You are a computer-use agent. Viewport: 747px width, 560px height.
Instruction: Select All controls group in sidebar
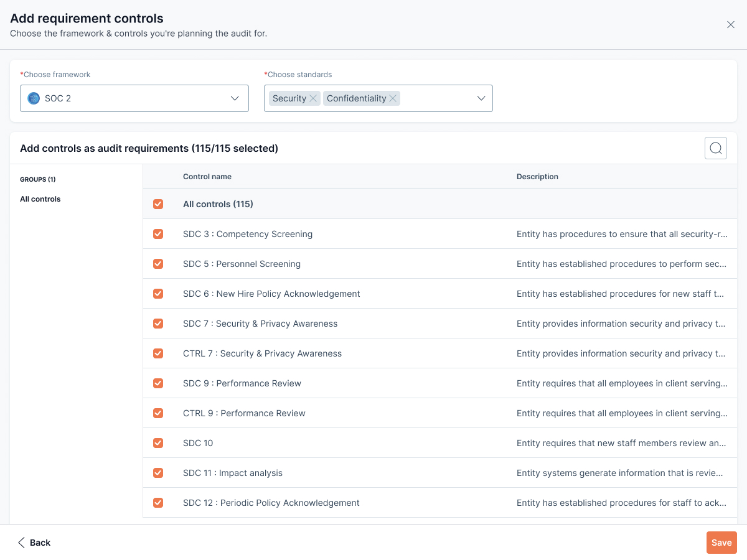tap(40, 199)
